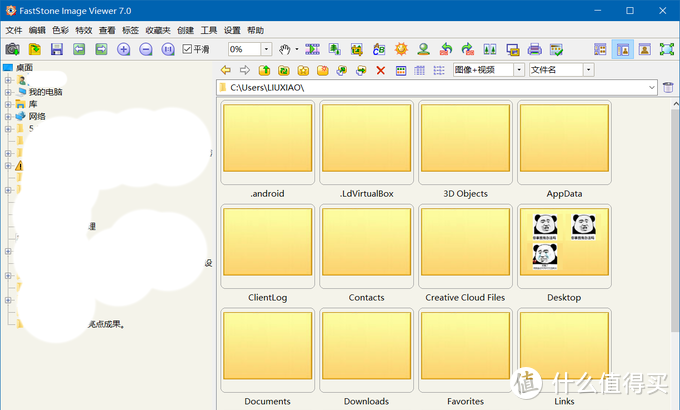Click the printer icon
The height and width of the screenshot is (410, 680).
point(534,49)
